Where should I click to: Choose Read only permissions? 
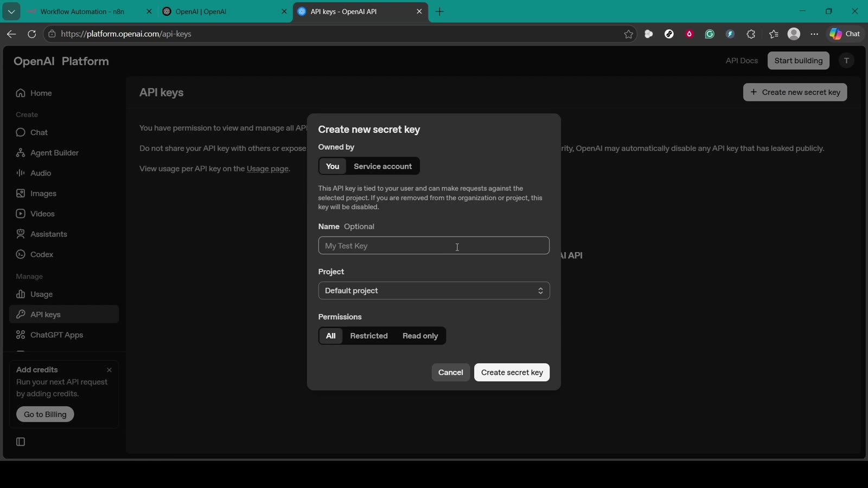420,336
